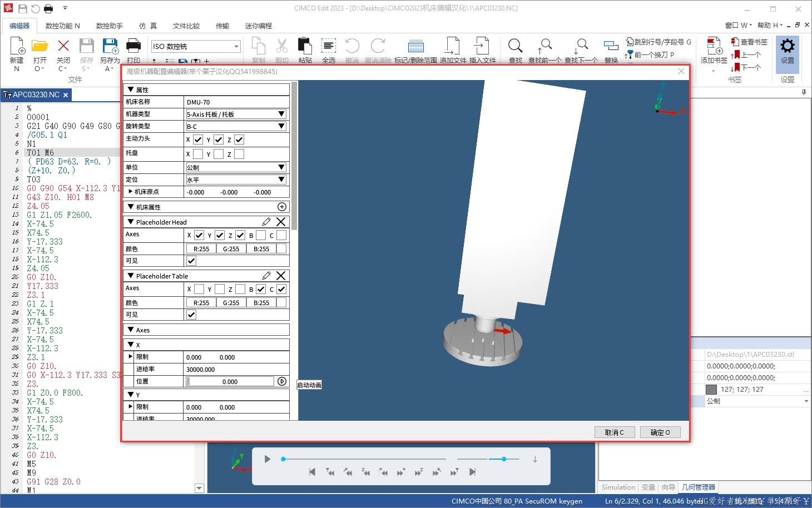Jump to simulation start with skip-back icon
The height and width of the screenshot is (508, 812).
tap(312, 472)
